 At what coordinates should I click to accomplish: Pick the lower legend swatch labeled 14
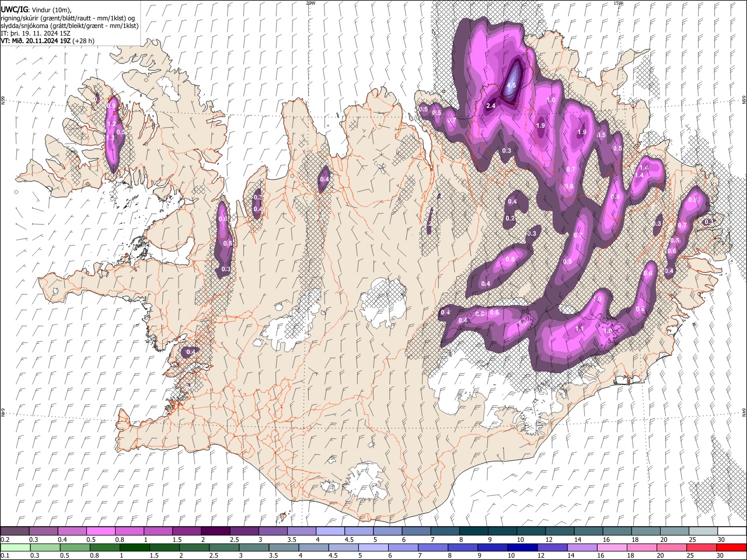581,547
